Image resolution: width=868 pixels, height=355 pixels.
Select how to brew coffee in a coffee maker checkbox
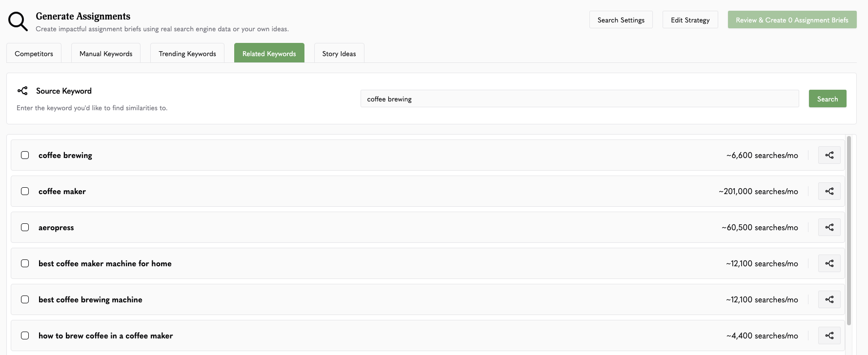tap(25, 335)
